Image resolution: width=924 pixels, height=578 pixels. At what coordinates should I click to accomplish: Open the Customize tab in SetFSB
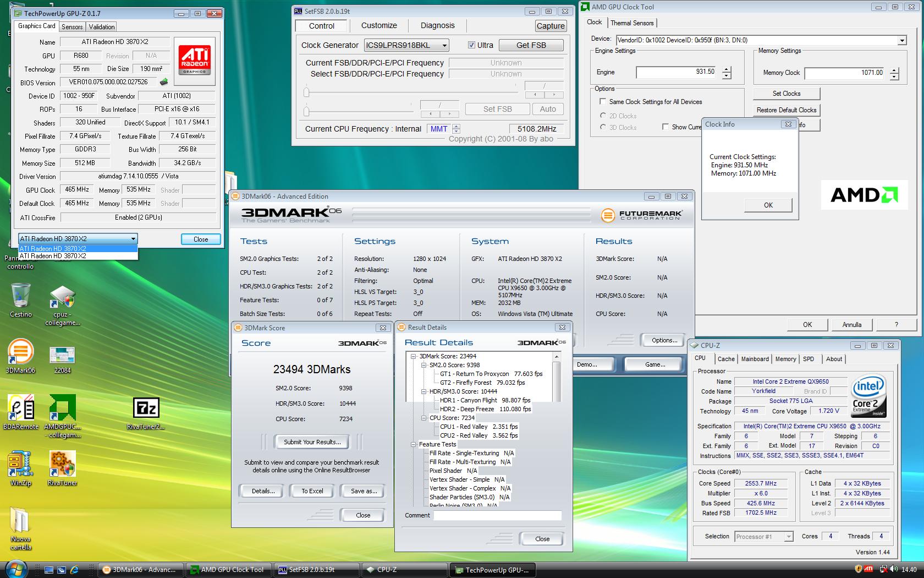(x=379, y=25)
